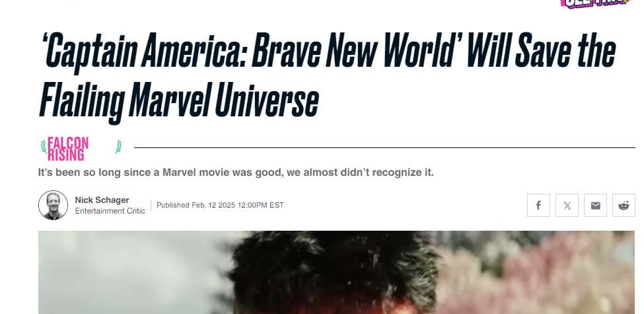Share the article on X
644x314 pixels.
(x=567, y=205)
